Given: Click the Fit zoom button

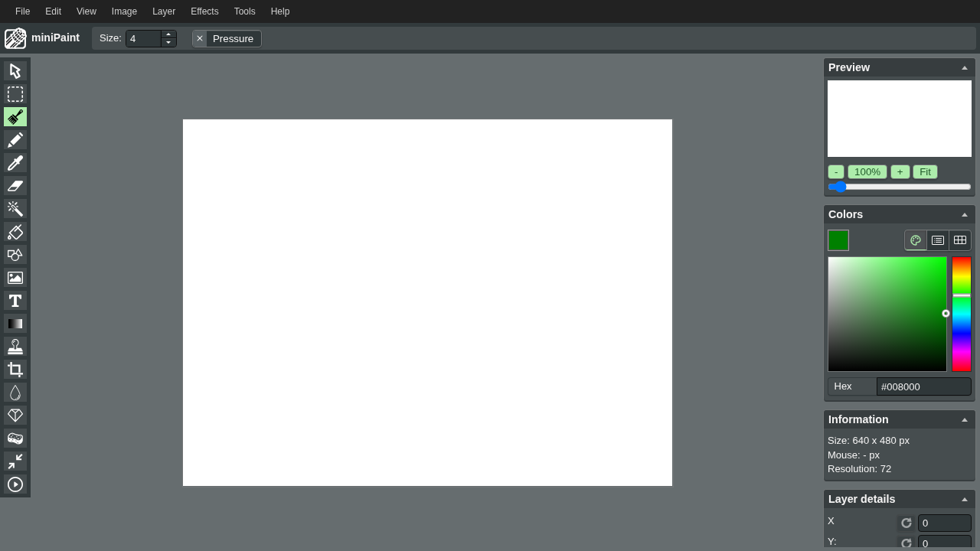Looking at the screenshot, I should (x=926, y=172).
